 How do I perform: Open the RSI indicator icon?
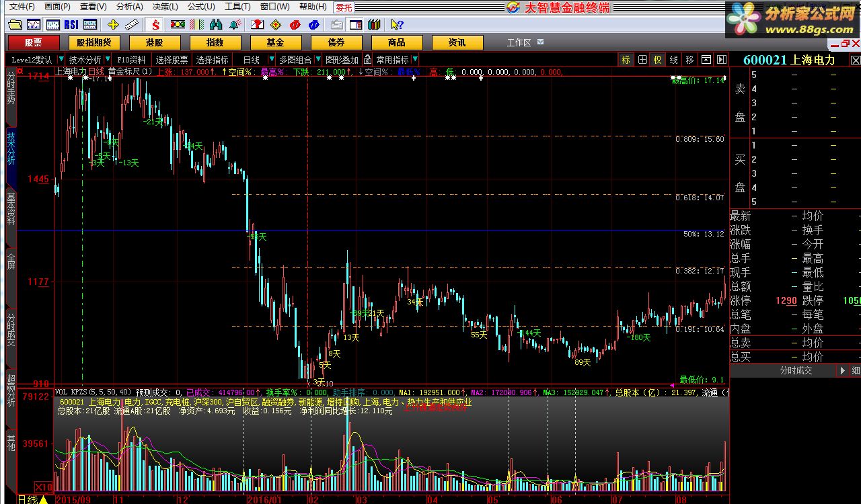point(71,25)
